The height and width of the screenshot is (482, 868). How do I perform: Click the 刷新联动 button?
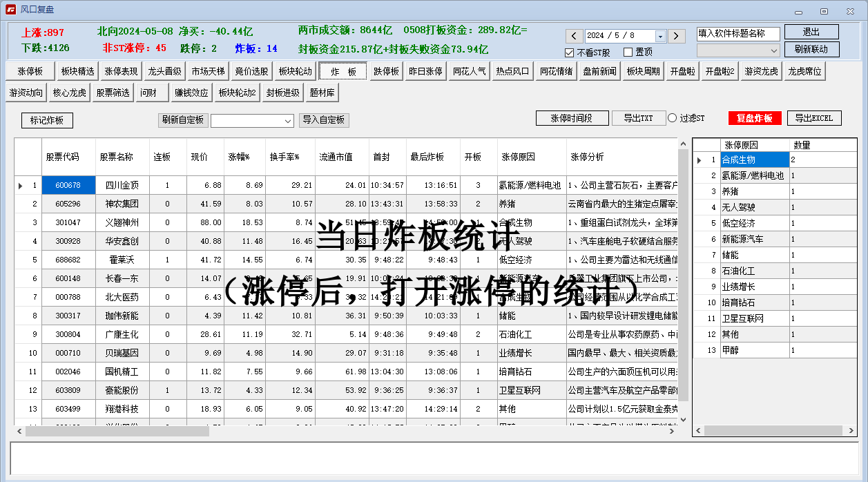click(x=811, y=50)
